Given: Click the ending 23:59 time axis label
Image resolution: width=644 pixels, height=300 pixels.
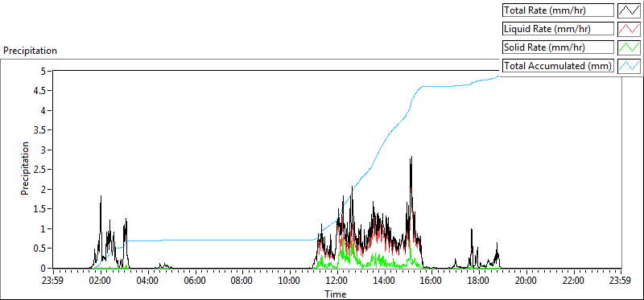Looking at the screenshot, I should tap(621, 282).
